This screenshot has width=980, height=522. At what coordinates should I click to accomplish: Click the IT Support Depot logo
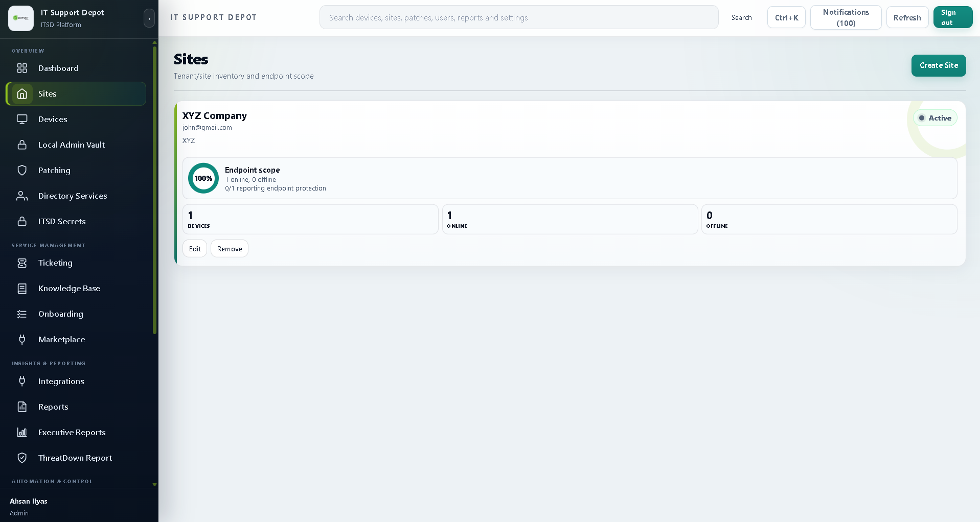click(21, 18)
